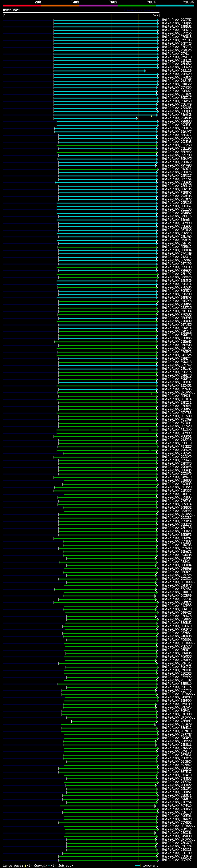Click the Large gaps legend text
197x868 pixels.
(x=38, y=866)
